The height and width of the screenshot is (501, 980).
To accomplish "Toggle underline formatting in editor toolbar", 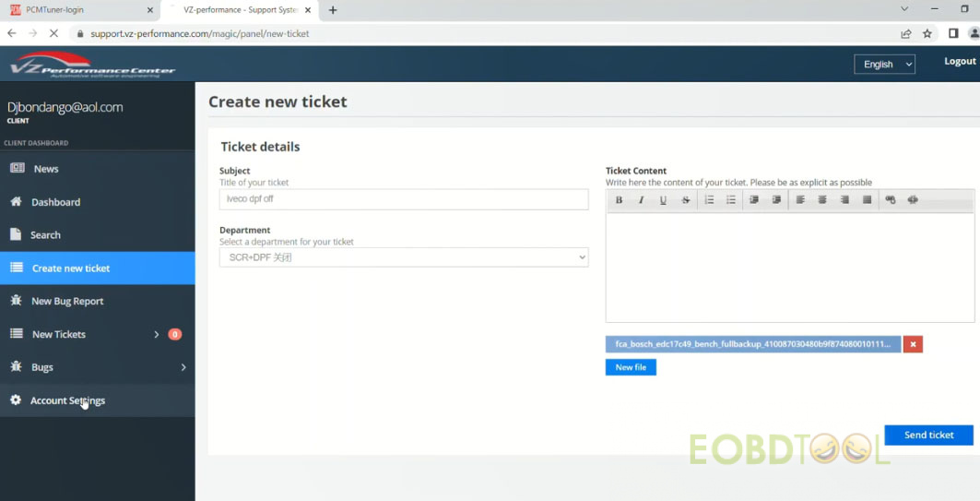I will (663, 200).
